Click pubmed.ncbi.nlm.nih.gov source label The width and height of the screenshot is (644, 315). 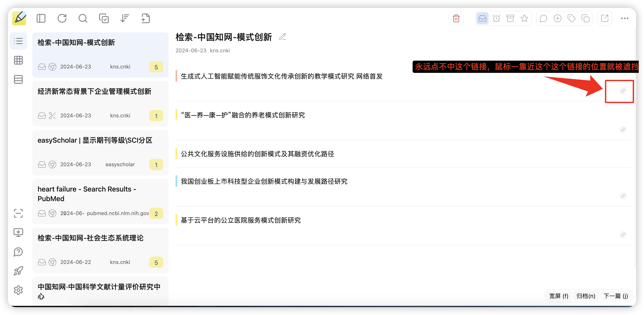(x=118, y=213)
